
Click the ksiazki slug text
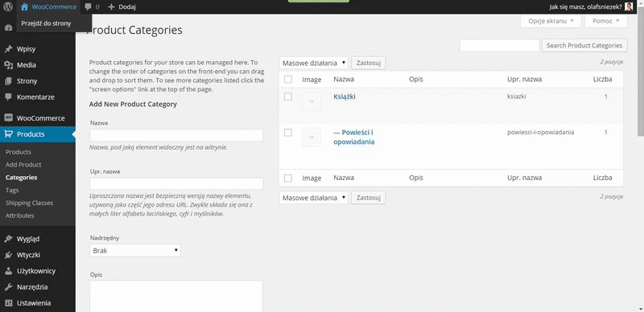(x=517, y=96)
